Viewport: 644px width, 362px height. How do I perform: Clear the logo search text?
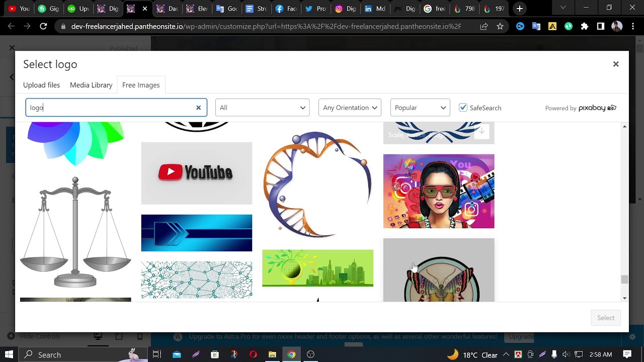[198, 108]
